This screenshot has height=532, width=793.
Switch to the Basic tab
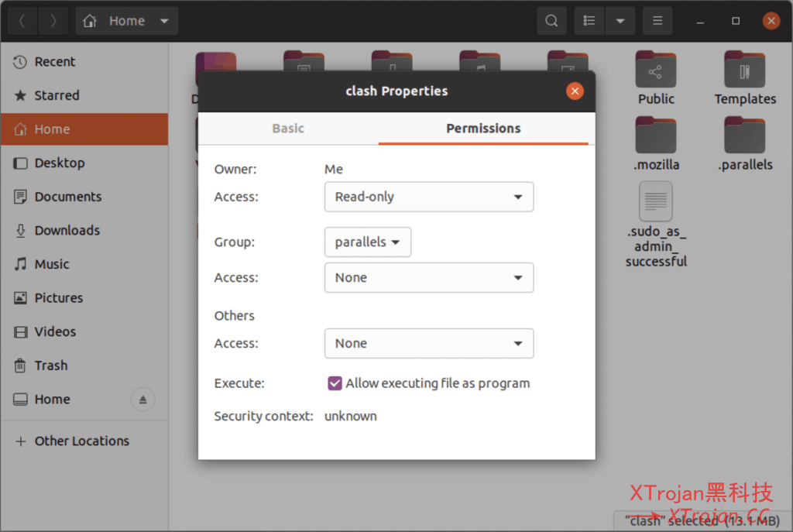click(x=287, y=129)
